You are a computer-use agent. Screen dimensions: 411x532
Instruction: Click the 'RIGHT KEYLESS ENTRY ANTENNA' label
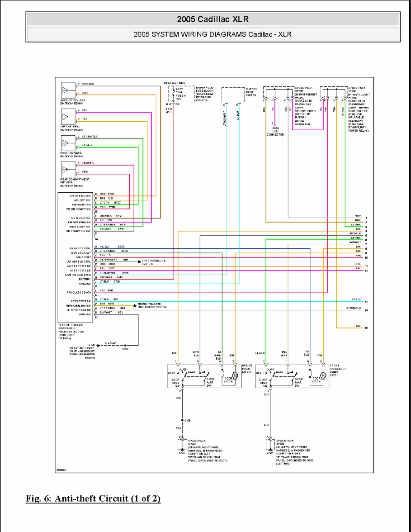coord(71,155)
